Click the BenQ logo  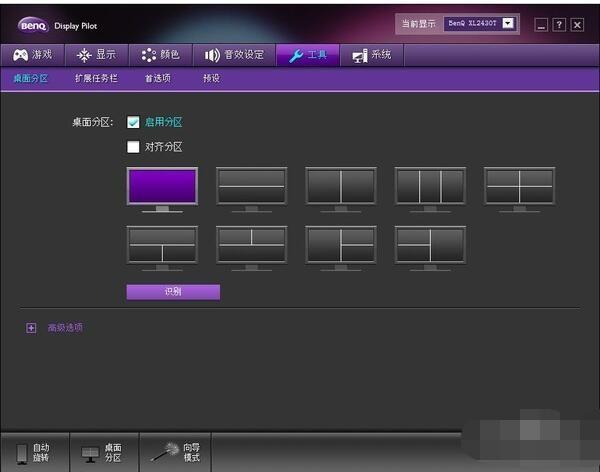pos(33,26)
